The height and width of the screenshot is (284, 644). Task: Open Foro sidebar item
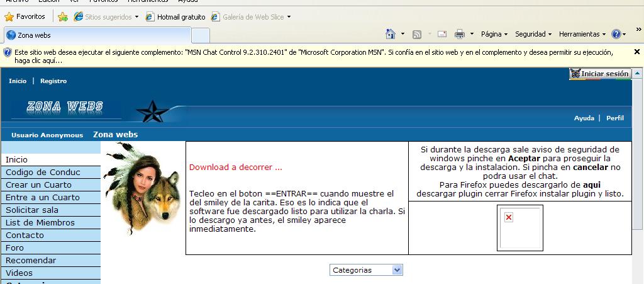click(51, 248)
